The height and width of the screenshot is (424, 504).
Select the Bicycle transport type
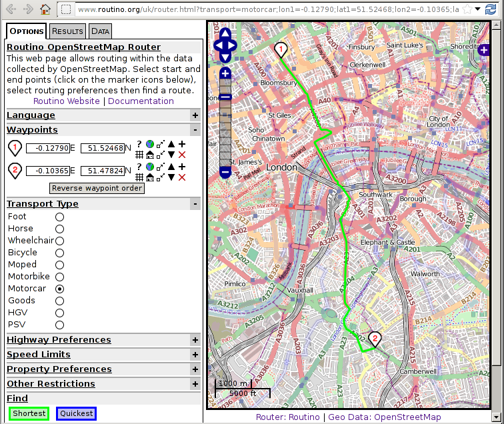click(x=59, y=253)
